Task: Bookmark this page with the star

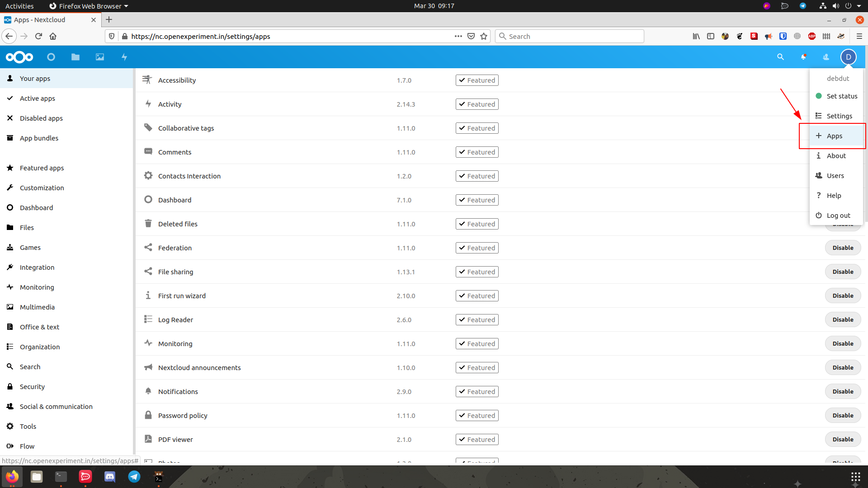Action: coord(484,36)
